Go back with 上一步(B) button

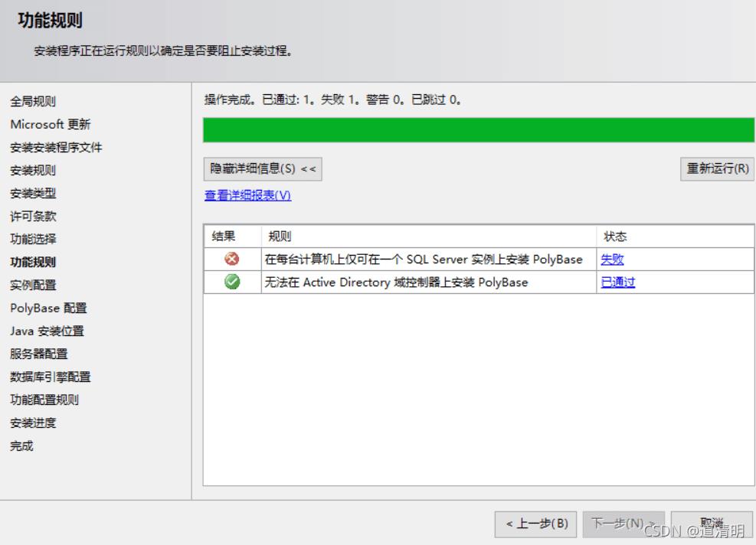click(536, 524)
